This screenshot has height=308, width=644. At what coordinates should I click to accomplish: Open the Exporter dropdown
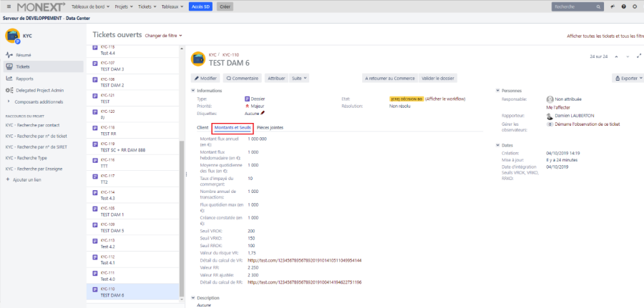[628, 78]
